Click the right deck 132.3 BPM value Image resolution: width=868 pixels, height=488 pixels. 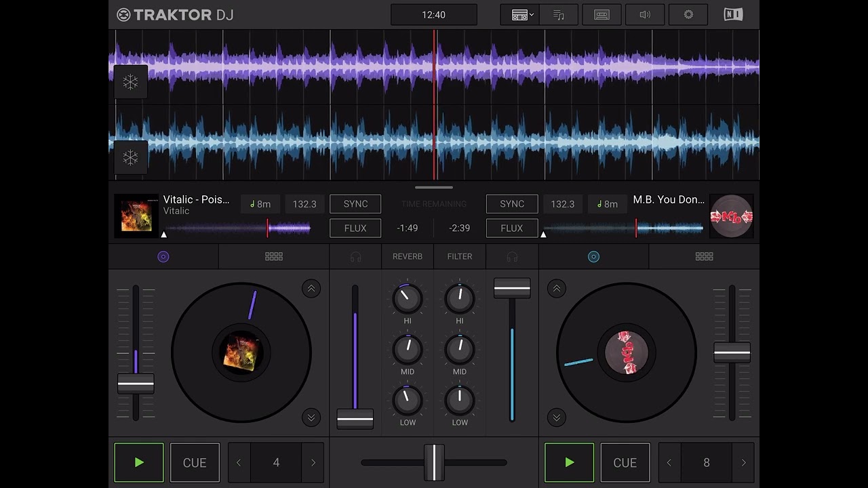coord(563,204)
